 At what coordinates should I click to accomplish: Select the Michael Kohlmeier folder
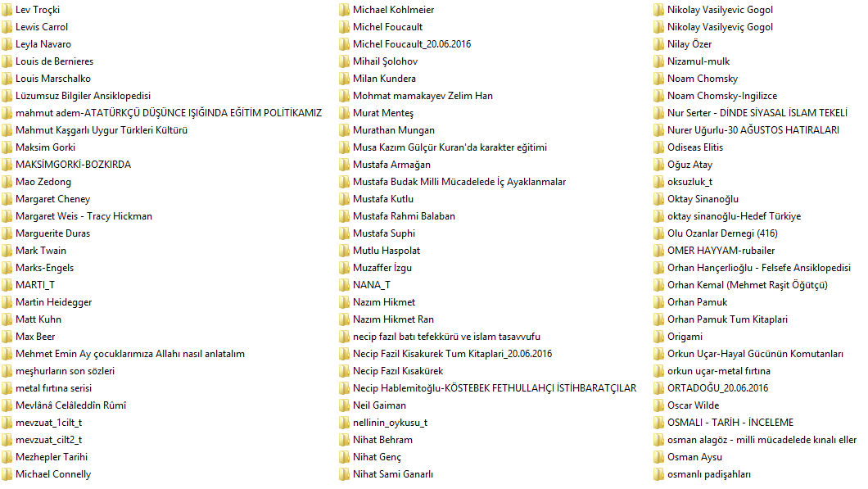pyautogui.click(x=393, y=10)
